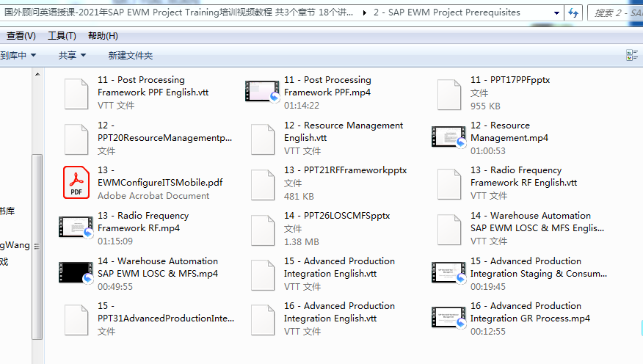Click the 国外顾问英语授课 parent folder breadcrumb

(179, 12)
